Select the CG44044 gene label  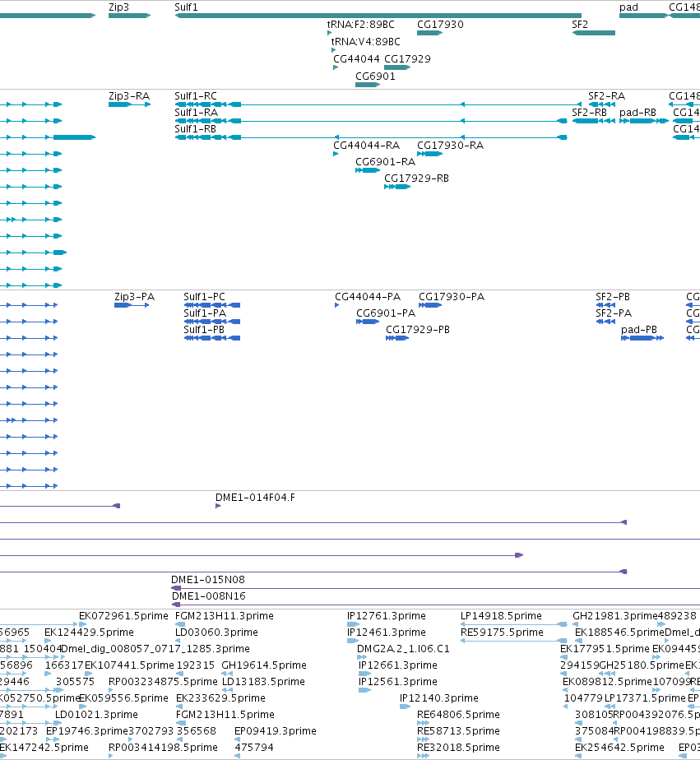point(356,58)
